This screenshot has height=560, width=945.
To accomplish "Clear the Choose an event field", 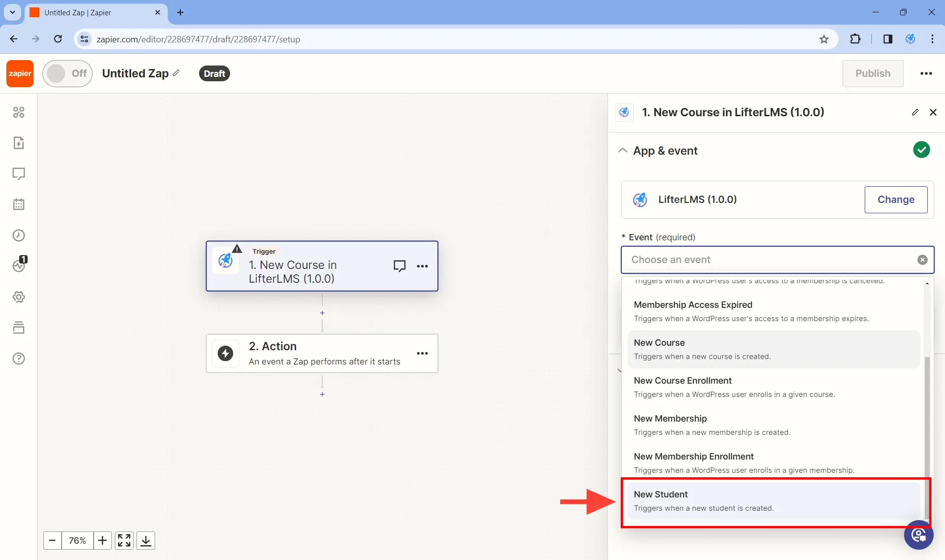I will tap(922, 260).
